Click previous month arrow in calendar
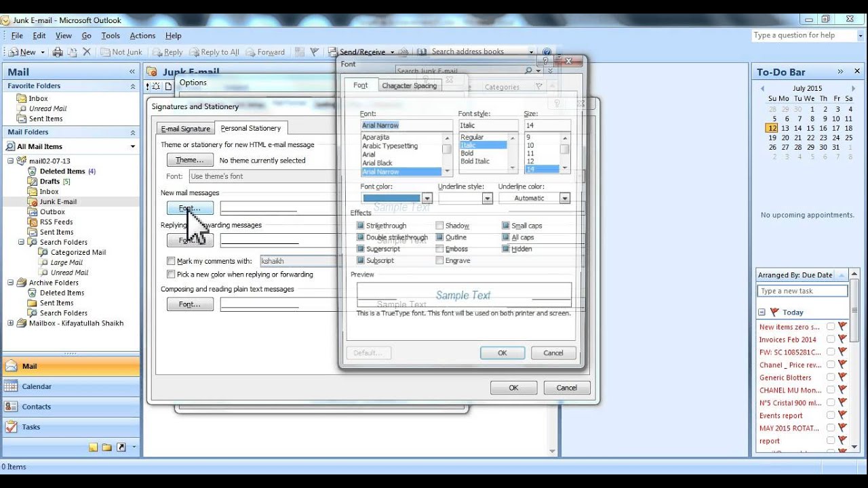The width and height of the screenshot is (868, 488). coord(762,88)
